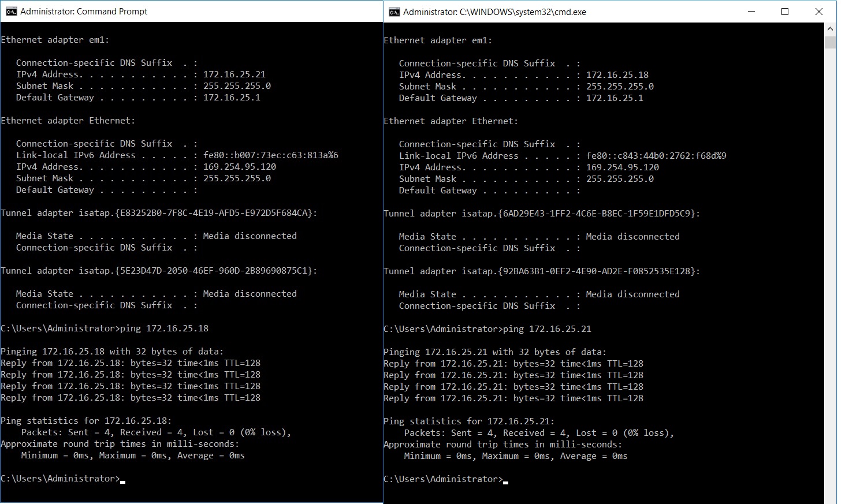Close the cmd.exe window
The height and width of the screenshot is (504, 845).
819,12
